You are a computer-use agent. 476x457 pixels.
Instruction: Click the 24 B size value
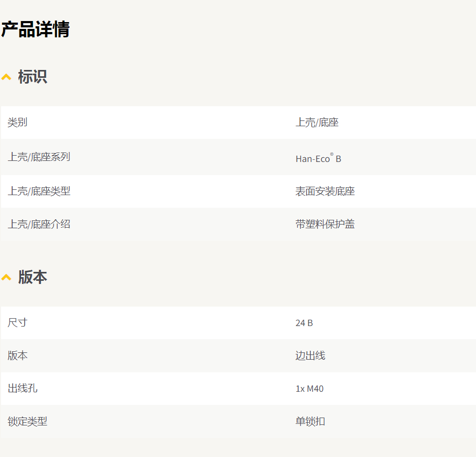coord(304,323)
